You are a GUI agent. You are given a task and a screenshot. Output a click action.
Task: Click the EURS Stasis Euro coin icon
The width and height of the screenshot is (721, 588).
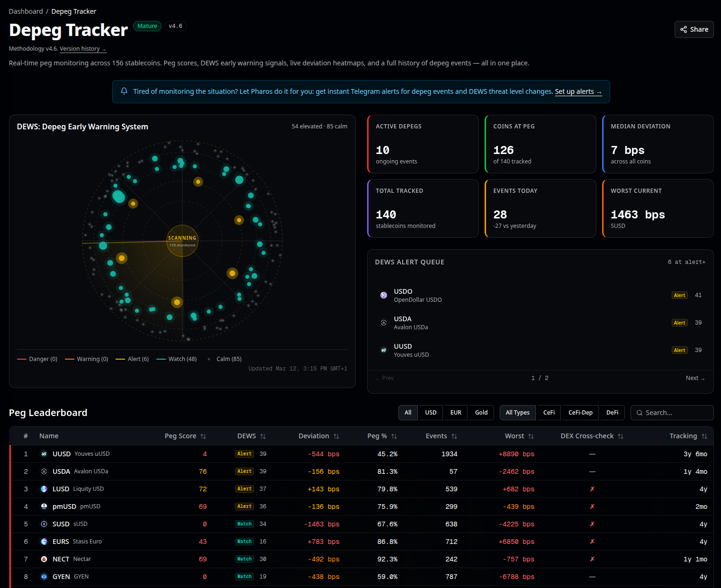pyautogui.click(x=44, y=541)
